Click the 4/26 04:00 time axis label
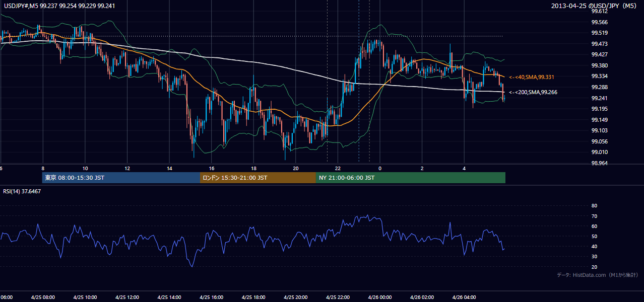644x302 pixels. coord(464,297)
